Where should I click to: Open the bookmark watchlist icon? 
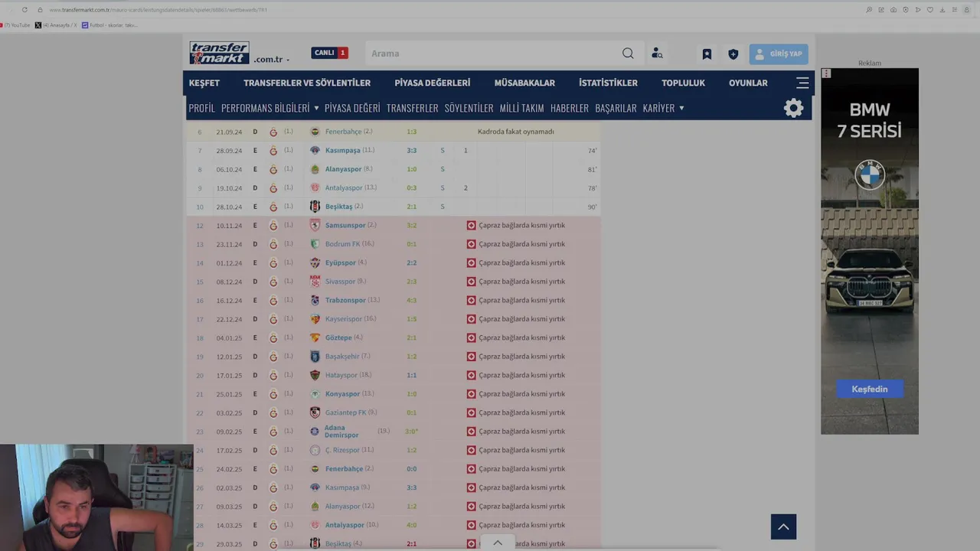tap(707, 54)
